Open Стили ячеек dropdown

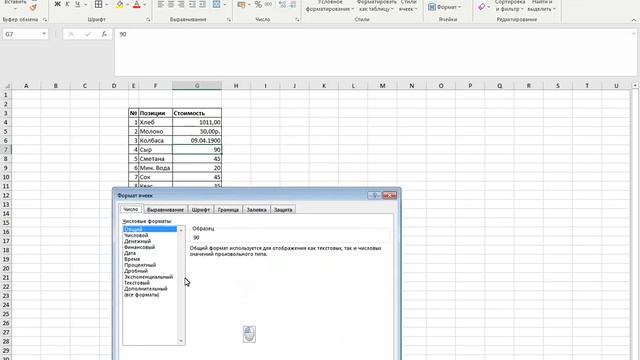(408, 6)
